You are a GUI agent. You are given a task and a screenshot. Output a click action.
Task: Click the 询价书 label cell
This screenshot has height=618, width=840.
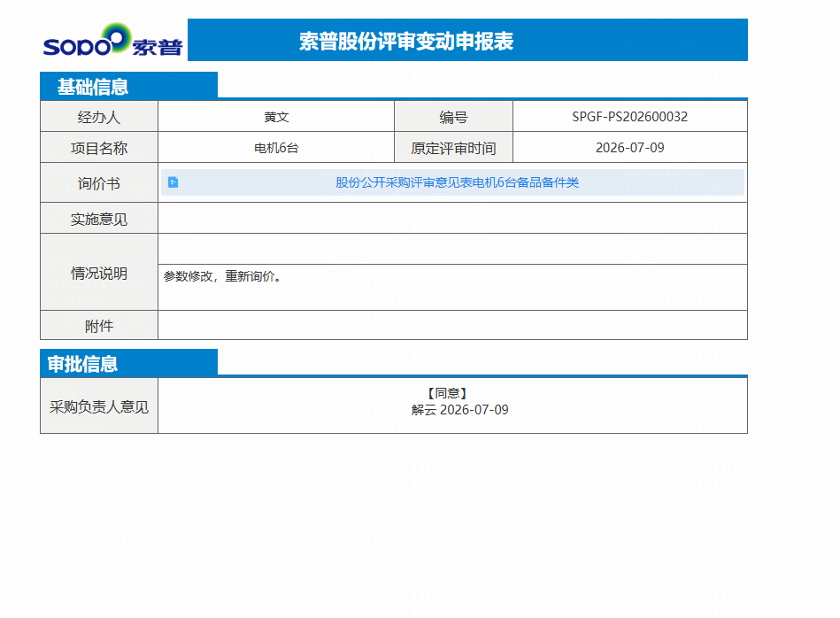tap(99, 182)
